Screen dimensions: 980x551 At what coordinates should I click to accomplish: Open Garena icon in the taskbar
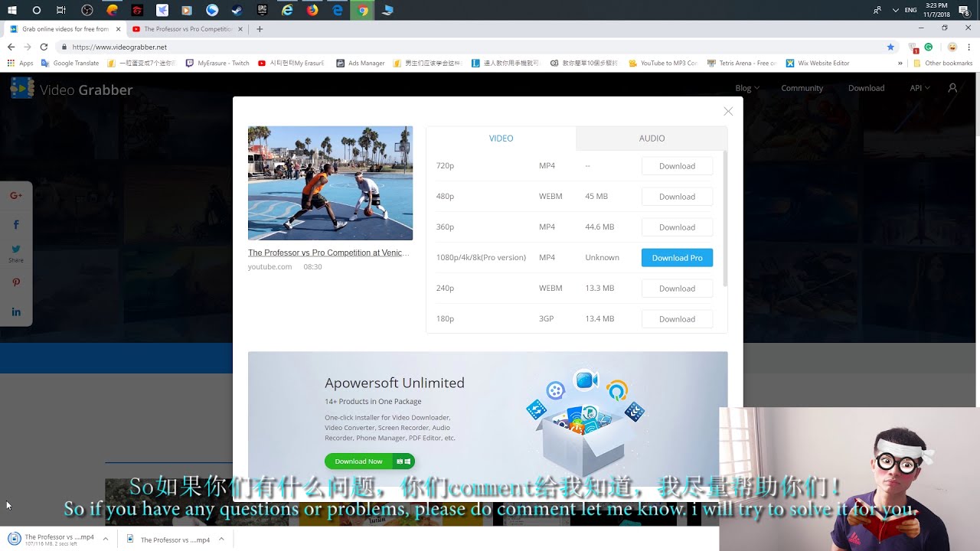pos(137,10)
